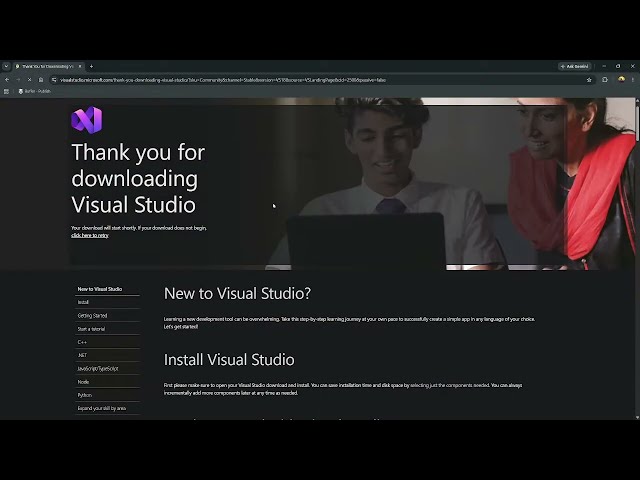Screen dimensions: 640x480
Task: Expand the tab search dropdown arrow
Action: [x=6, y=66]
